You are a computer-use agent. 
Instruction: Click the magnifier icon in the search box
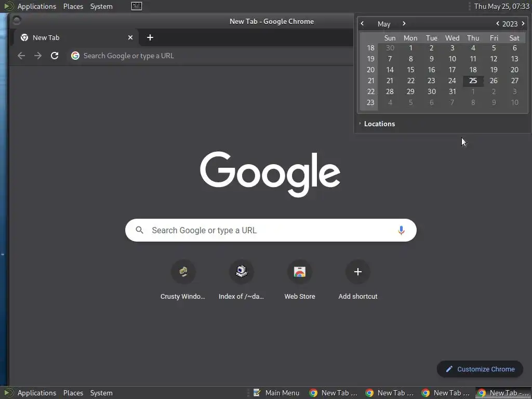(x=139, y=230)
